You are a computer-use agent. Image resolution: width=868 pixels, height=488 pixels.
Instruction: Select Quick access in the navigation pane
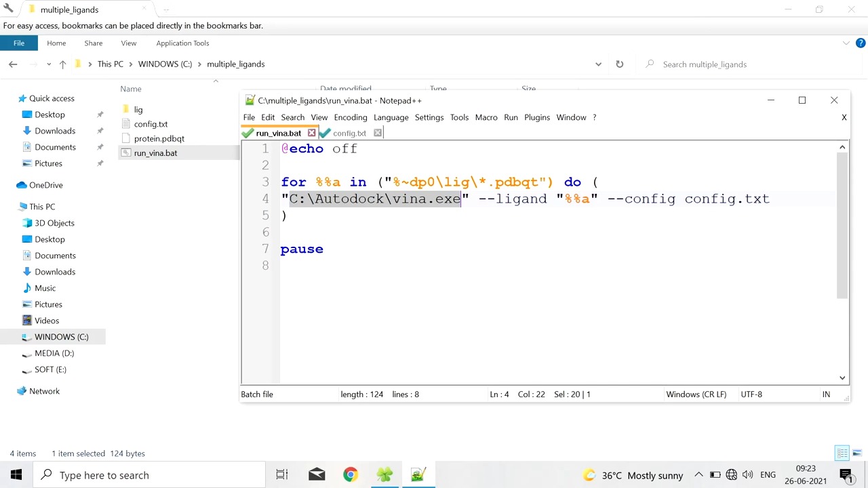52,98
